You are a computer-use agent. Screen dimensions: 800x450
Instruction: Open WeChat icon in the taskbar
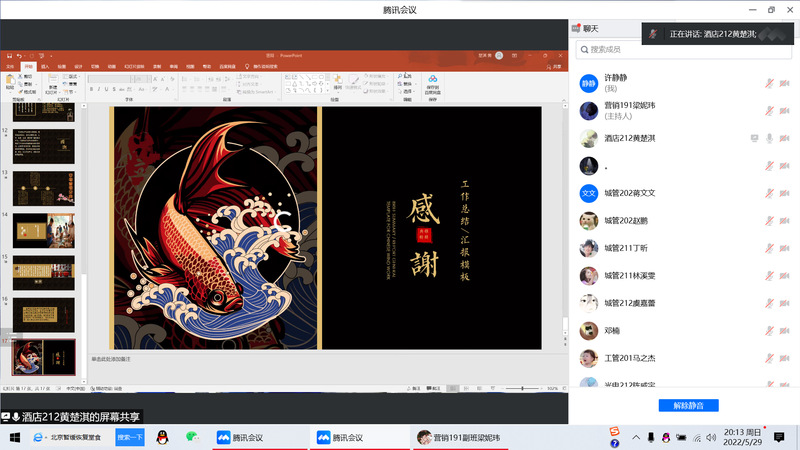pyautogui.click(x=195, y=438)
